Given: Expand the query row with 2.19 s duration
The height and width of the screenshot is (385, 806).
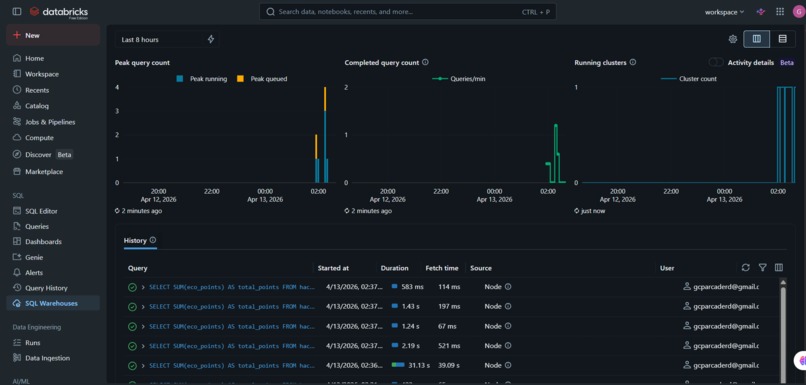Looking at the screenshot, I should pyautogui.click(x=143, y=346).
